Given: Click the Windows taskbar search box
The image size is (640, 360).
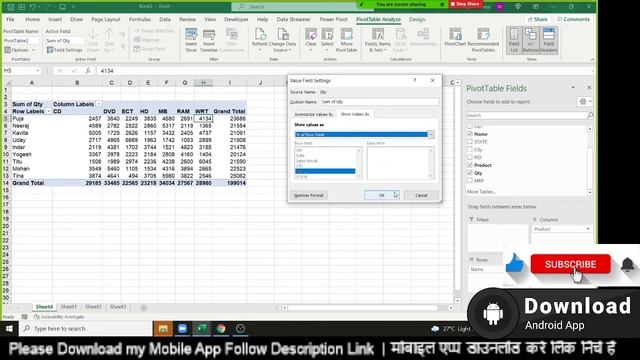Looking at the screenshot, I should tap(86, 329).
